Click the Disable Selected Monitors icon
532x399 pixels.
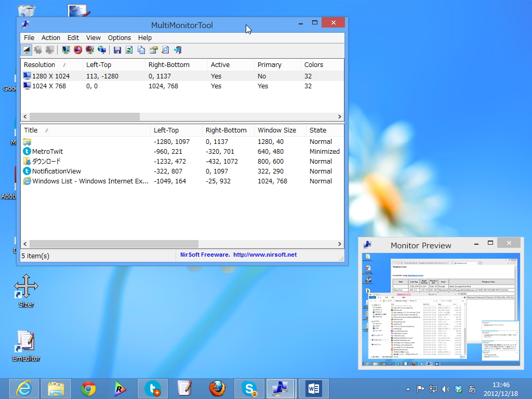pyautogui.click(x=77, y=50)
